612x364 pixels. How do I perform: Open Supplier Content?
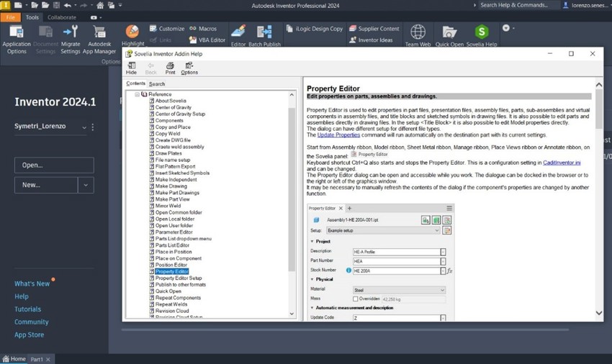pos(374,29)
